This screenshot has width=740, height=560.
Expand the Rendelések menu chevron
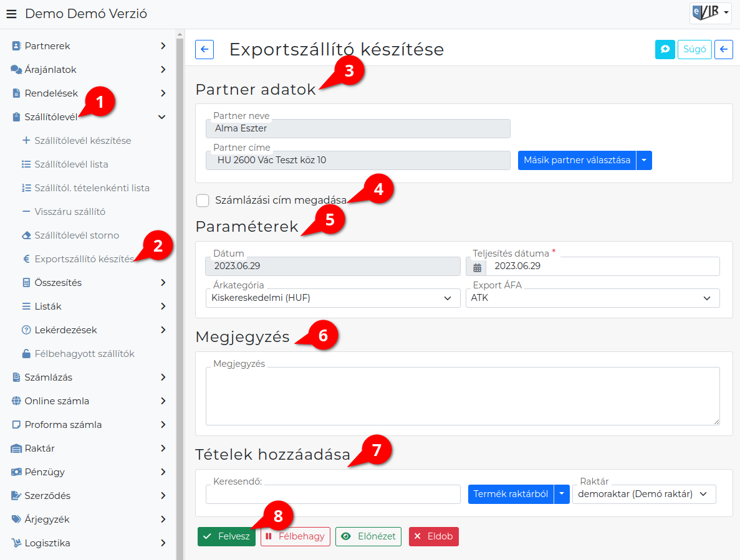[x=163, y=93]
